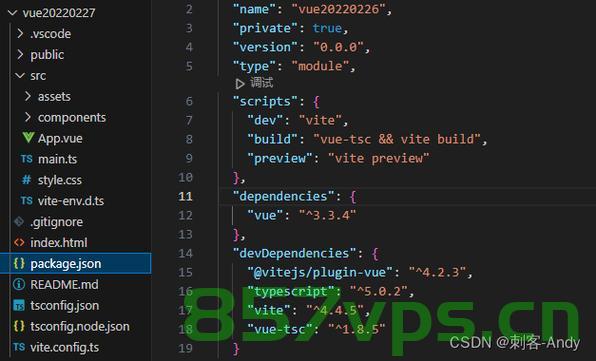
Task: Click the info icon beside README.md
Action: click(x=19, y=284)
